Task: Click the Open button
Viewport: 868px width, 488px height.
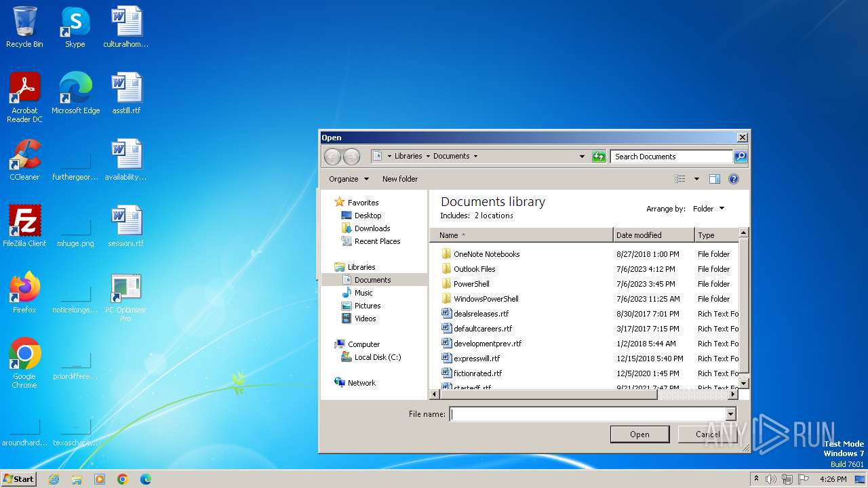Action: (x=639, y=434)
